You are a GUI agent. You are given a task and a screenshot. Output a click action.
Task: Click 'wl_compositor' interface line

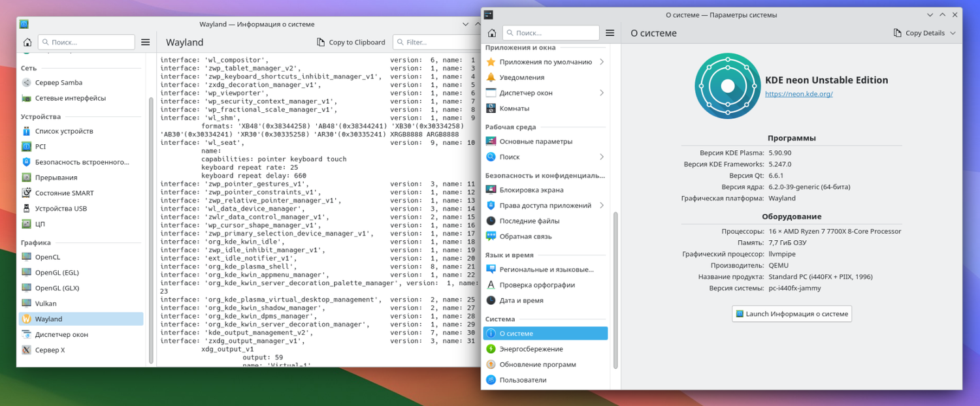[x=318, y=60]
